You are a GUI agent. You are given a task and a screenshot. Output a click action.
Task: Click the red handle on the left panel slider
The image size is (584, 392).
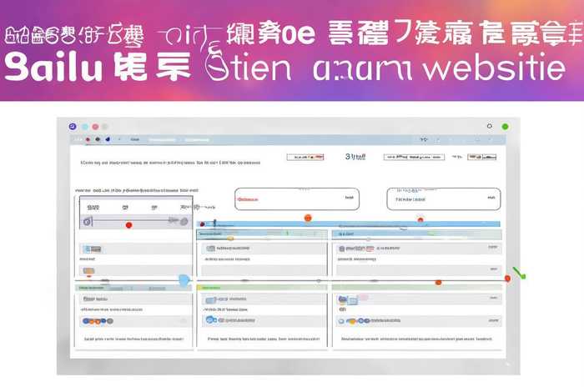point(128,224)
